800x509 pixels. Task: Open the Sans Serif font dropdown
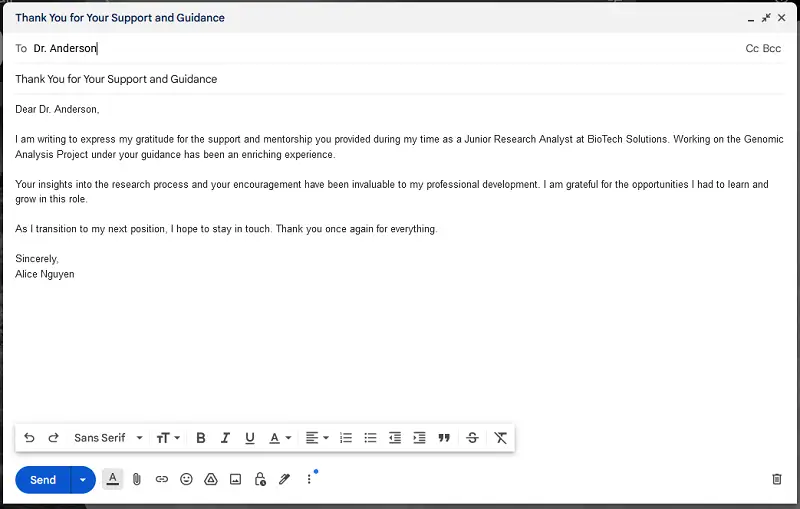click(x=108, y=438)
